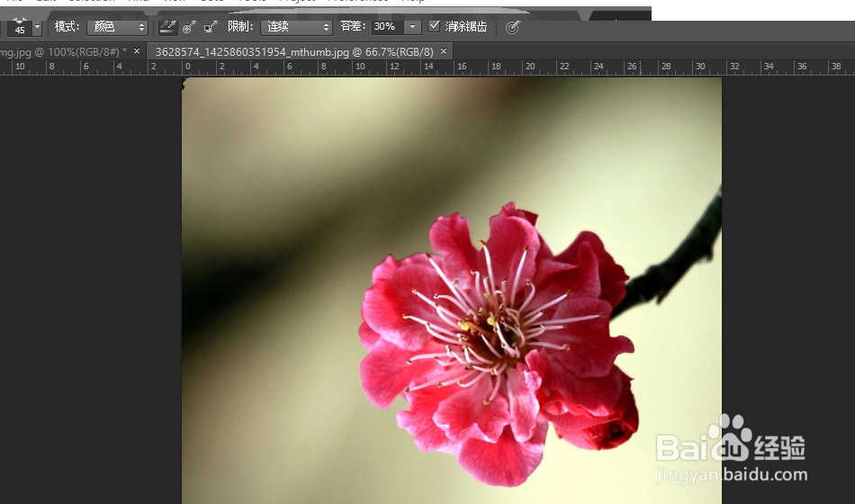Click the red plum blossom in the canvas
The height and width of the screenshot is (504, 855).
pyautogui.click(x=498, y=344)
